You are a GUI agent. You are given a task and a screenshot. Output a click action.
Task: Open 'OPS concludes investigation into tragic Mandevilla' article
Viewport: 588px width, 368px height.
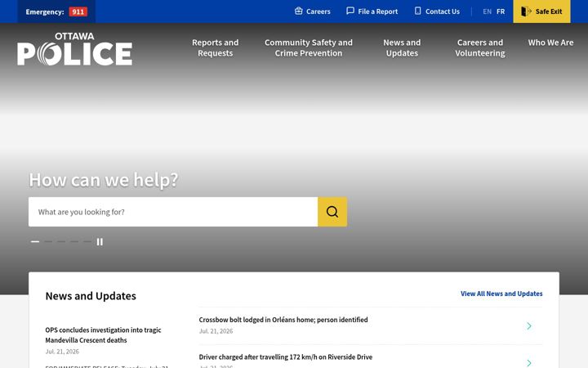click(x=103, y=335)
